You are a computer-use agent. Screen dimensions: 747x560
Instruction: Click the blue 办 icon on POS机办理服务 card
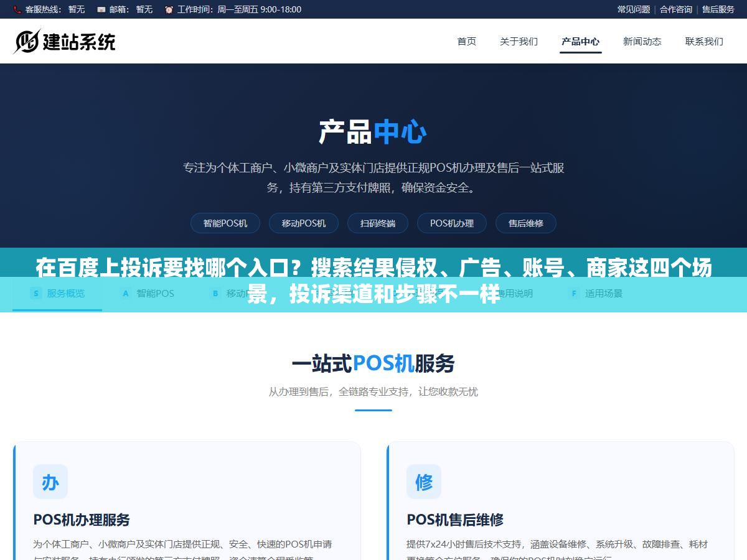[50, 482]
